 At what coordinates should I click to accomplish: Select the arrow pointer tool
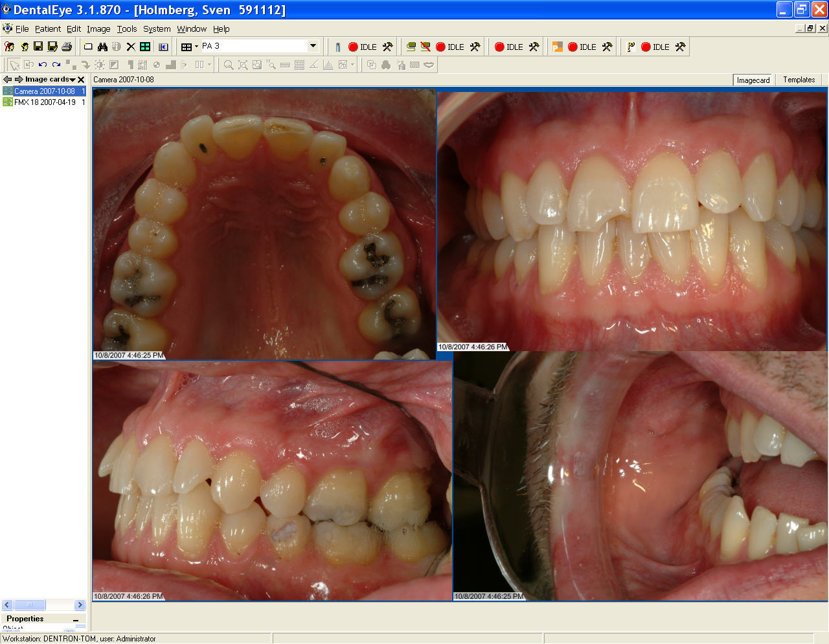point(14,65)
